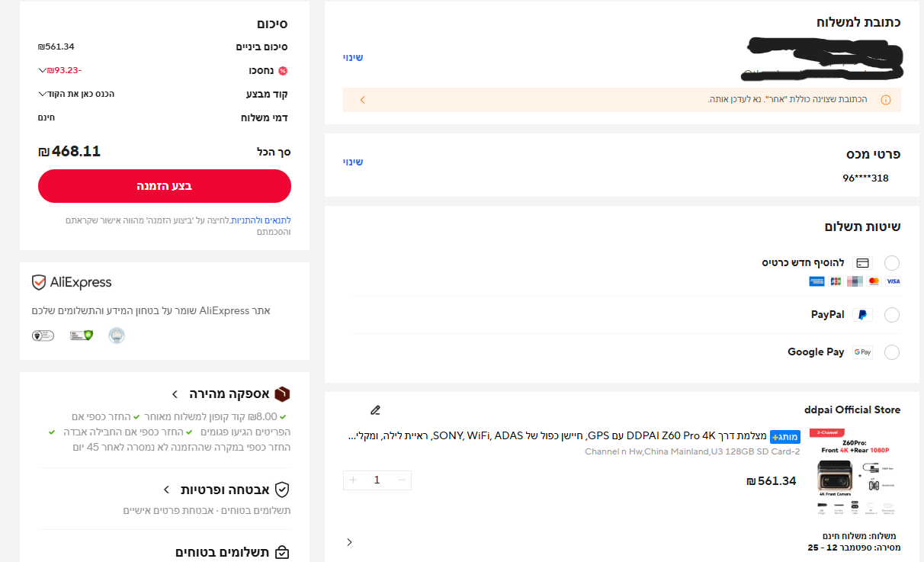Viewport: 924px width, 562px height.
Task: Click the AliExpress shield logo icon
Action: pyautogui.click(x=39, y=283)
